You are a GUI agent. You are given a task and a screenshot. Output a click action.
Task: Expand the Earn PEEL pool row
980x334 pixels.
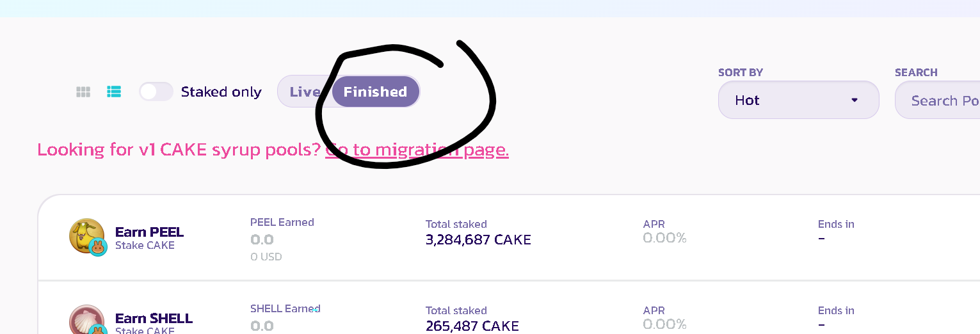(149, 232)
